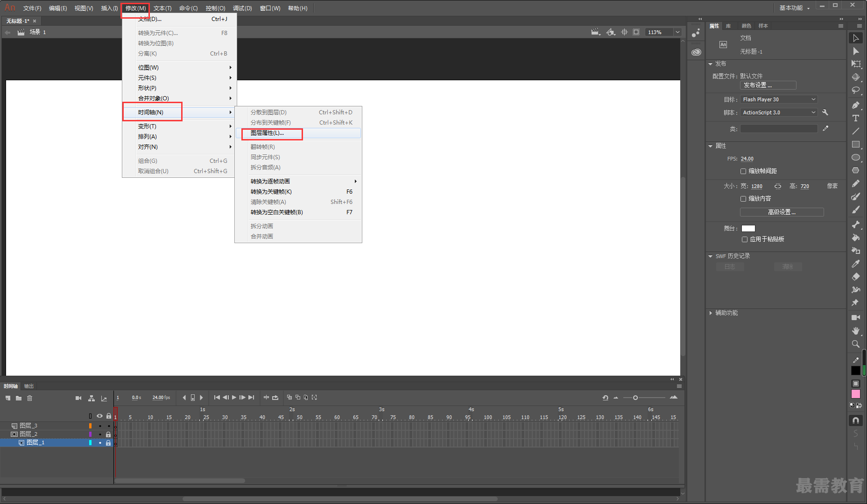The height and width of the screenshot is (504, 867).
Task: Expand the 转换为逐帧动画 submenu
Action: click(x=298, y=182)
